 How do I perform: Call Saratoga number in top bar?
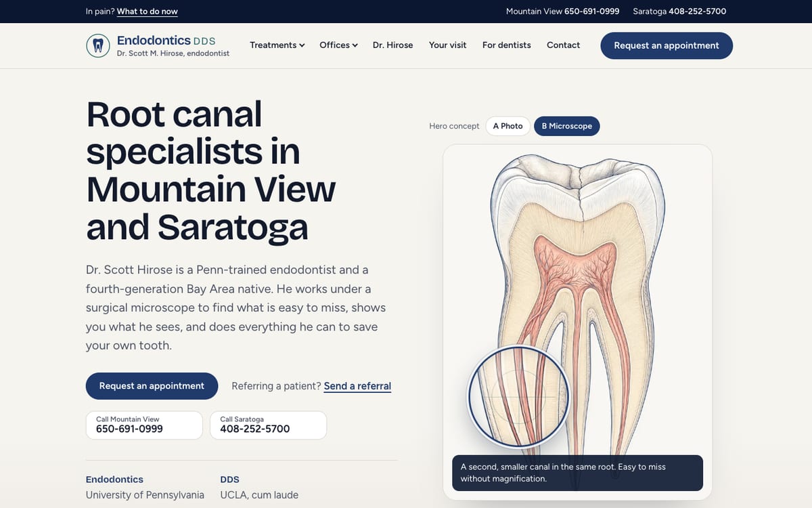(x=679, y=12)
